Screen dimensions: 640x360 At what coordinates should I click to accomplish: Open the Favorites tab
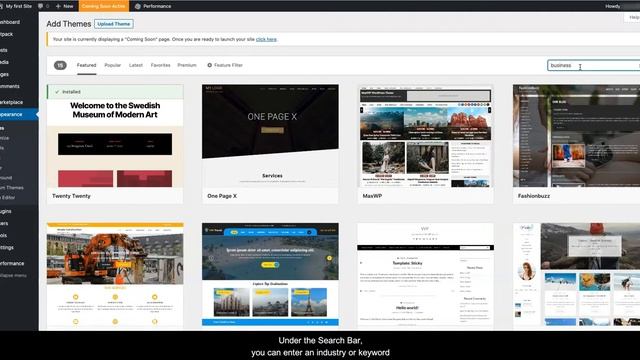click(x=160, y=65)
